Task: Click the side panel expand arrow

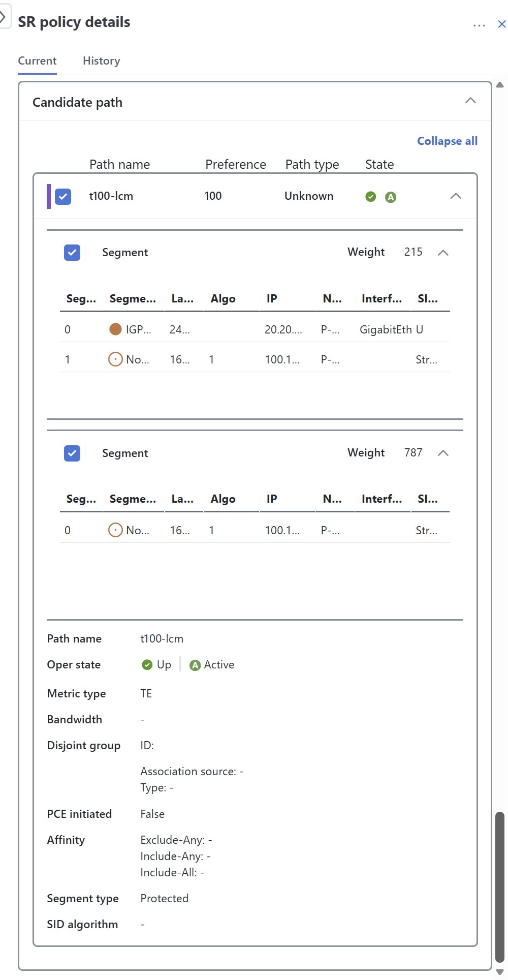Action: coord(4,17)
